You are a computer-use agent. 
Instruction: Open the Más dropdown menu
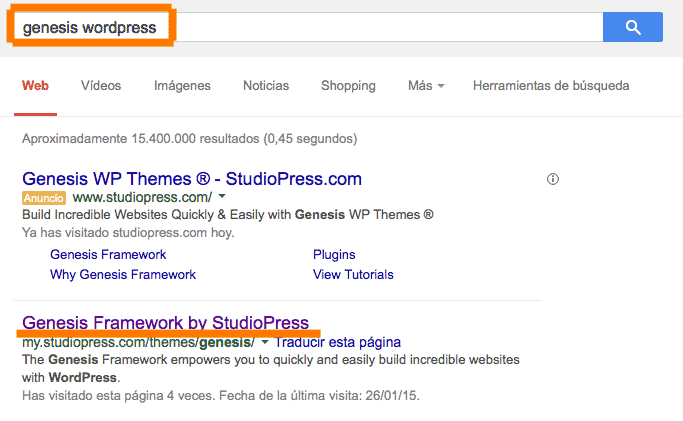(x=426, y=86)
